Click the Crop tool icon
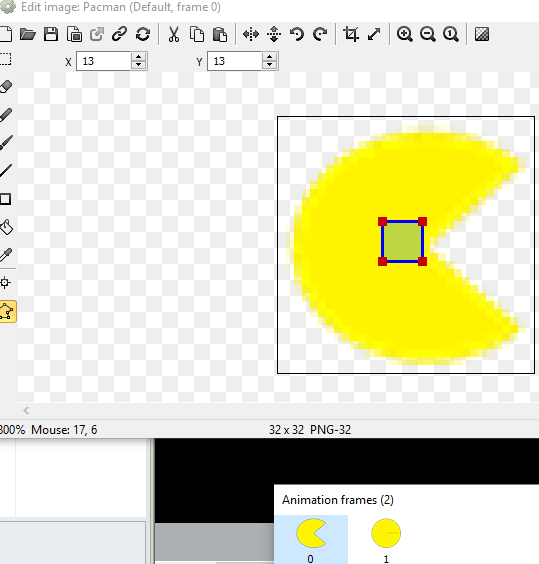The image size is (539, 564). click(x=351, y=34)
